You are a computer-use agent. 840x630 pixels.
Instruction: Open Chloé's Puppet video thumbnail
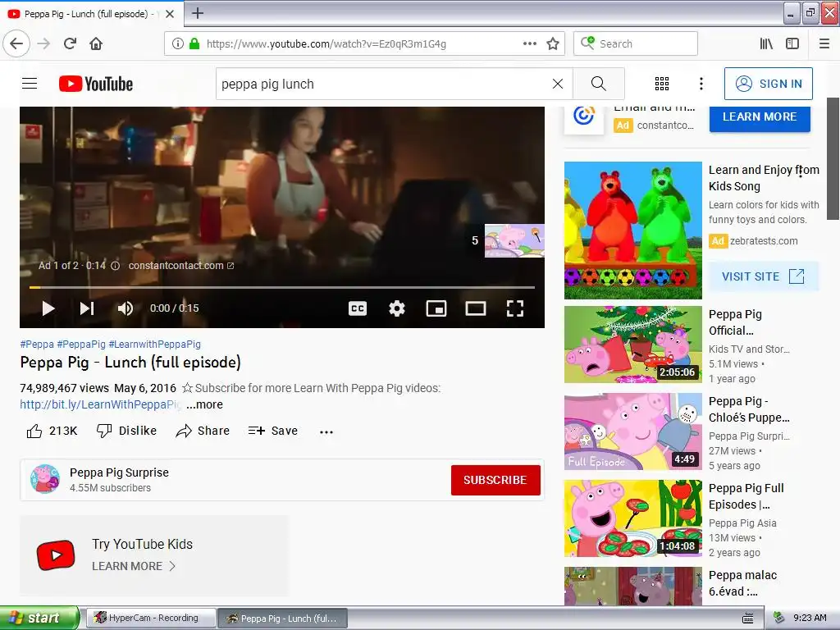pyautogui.click(x=632, y=431)
